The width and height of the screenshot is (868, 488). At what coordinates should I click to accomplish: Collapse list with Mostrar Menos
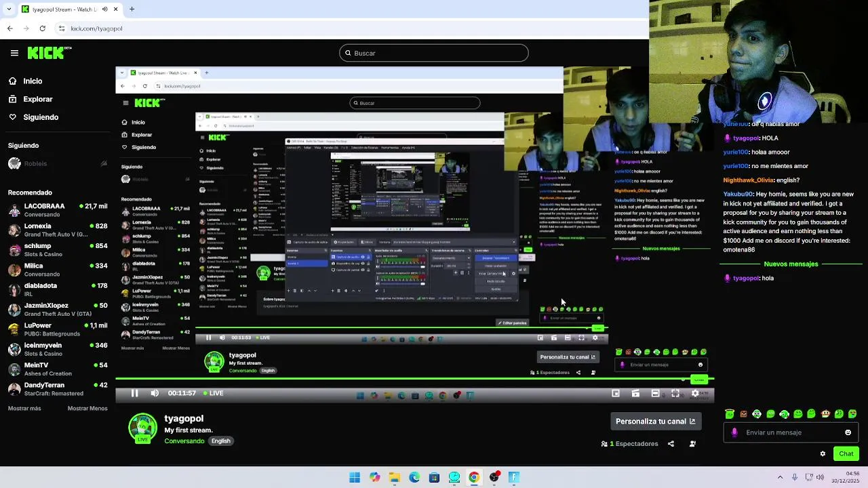[x=87, y=409]
